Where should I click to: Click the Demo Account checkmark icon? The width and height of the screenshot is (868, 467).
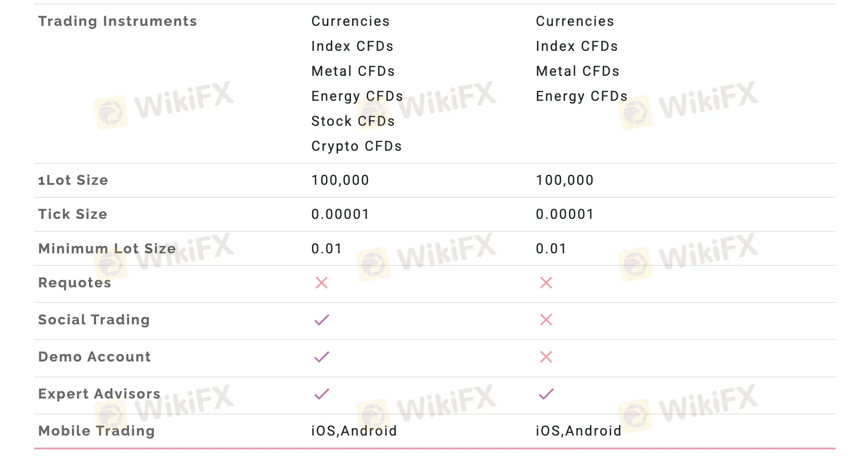(322, 357)
